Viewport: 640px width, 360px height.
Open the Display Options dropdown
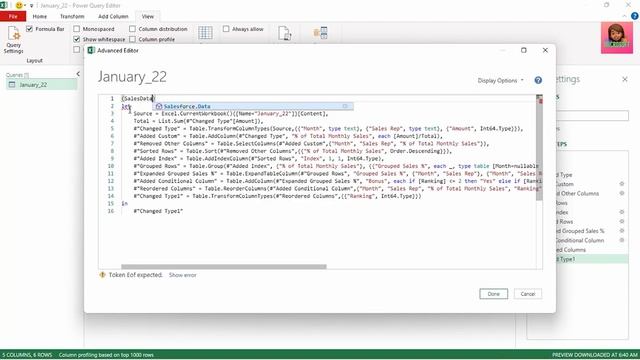coord(500,80)
